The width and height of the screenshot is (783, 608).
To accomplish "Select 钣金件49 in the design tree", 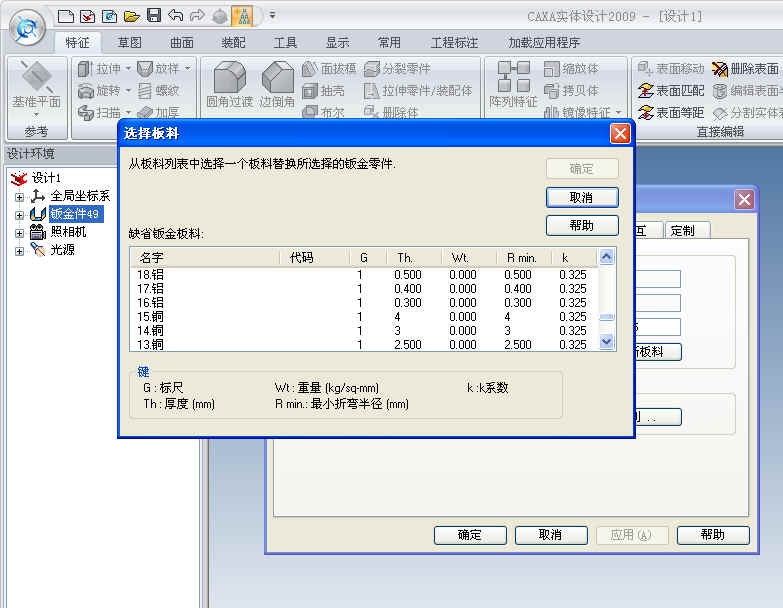I will (75, 214).
